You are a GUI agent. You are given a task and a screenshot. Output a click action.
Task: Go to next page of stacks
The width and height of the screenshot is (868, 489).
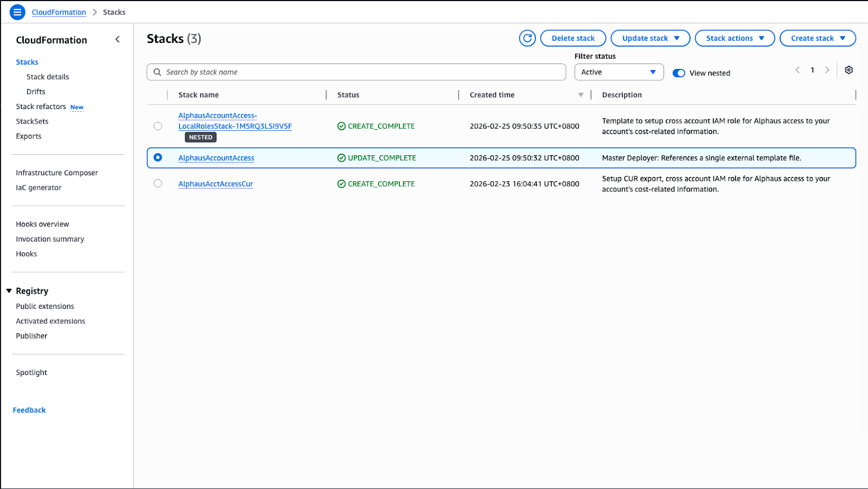827,70
